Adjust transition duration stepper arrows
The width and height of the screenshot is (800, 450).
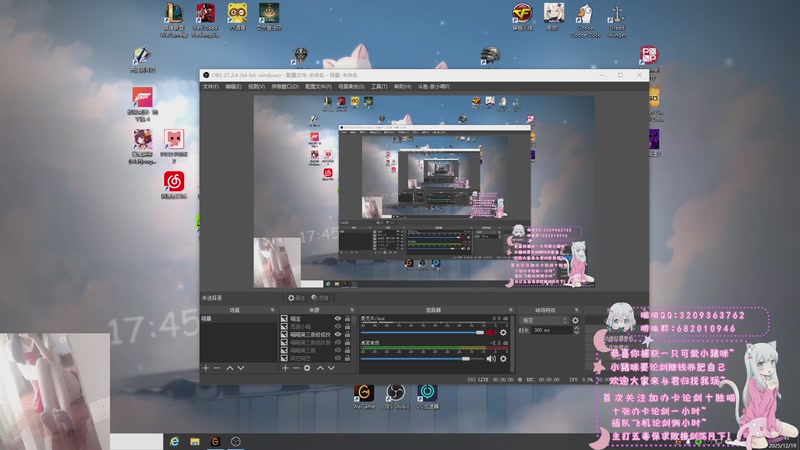coord(577,331)
